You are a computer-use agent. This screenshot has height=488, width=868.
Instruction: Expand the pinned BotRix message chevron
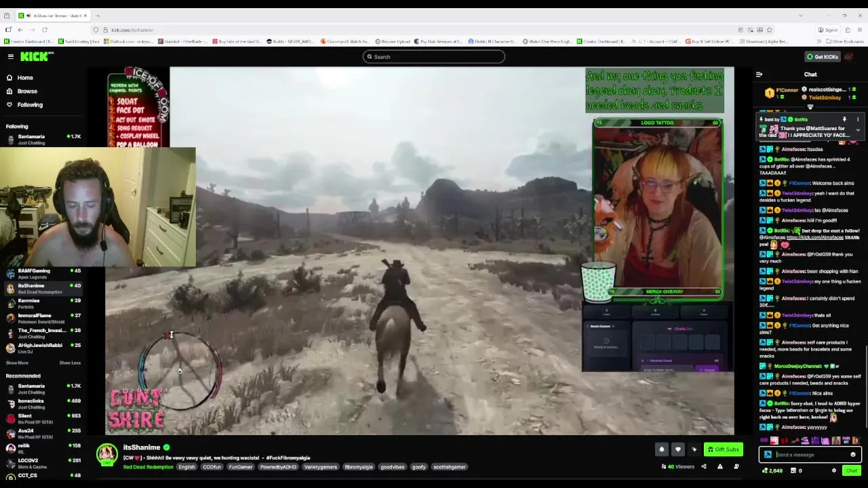(x=858, y=130)
